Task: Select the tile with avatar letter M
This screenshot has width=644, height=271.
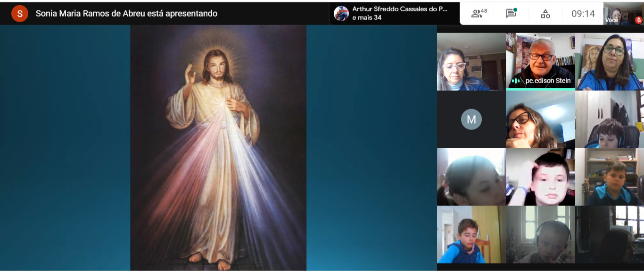Action: coord(471,119)
